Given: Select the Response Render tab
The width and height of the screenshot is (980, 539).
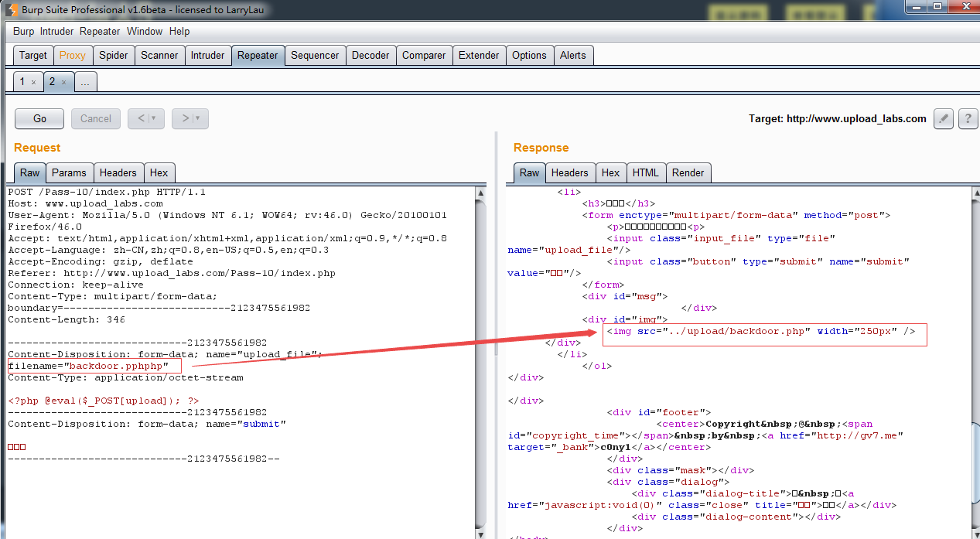Looking at the screenshot, I should coord(688,172).
